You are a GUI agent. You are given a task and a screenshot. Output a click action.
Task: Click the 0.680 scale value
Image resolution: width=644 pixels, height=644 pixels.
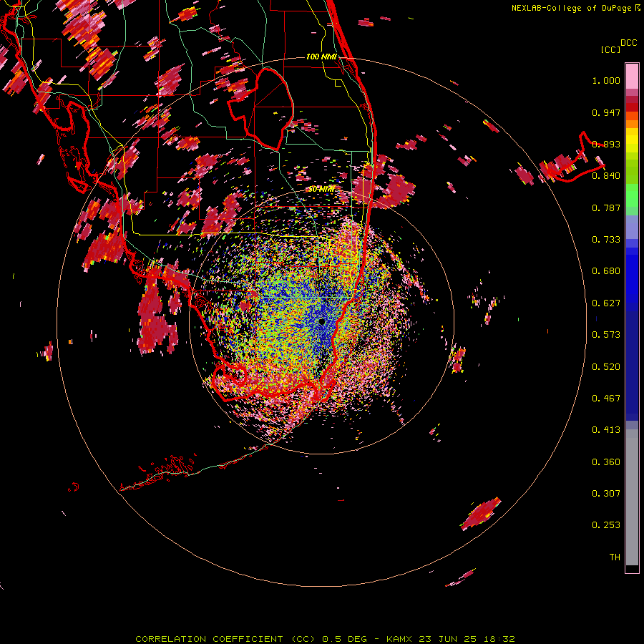[x=606, y=271]
